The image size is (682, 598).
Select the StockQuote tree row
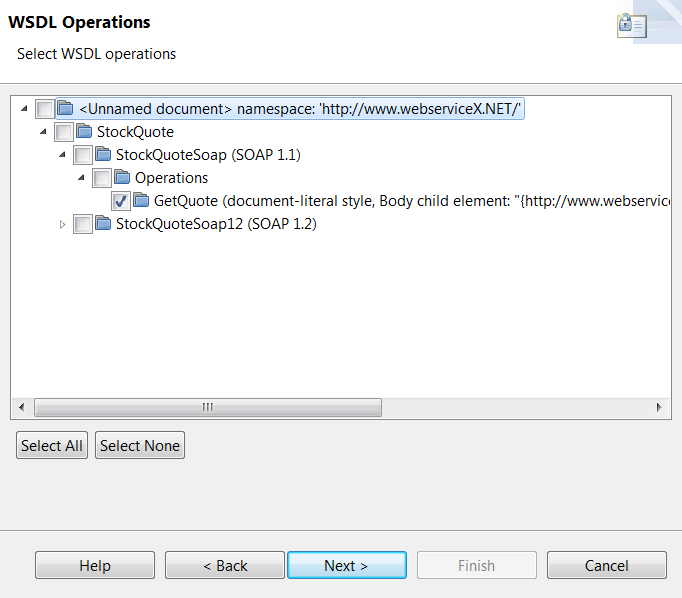pos(135,132)
